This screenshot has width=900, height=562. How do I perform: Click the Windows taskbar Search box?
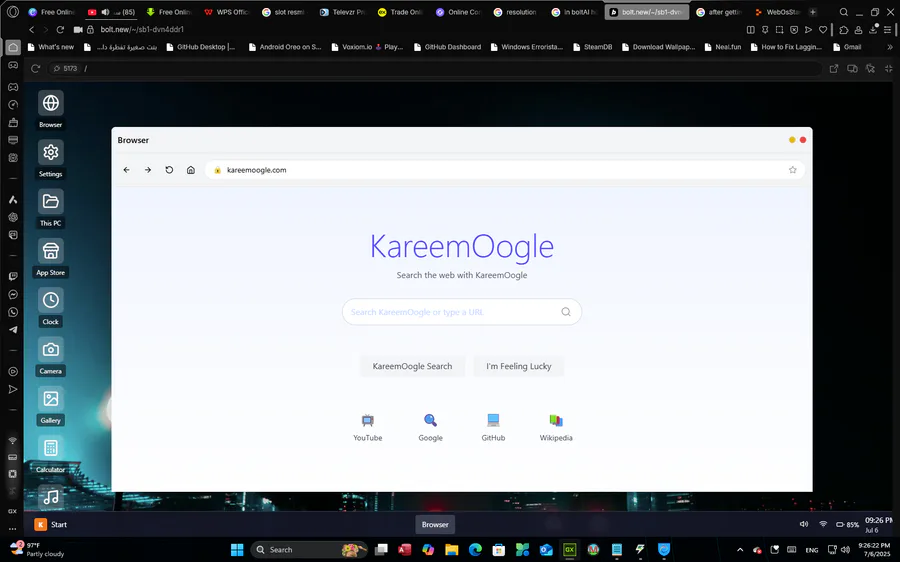click(309, 550)
